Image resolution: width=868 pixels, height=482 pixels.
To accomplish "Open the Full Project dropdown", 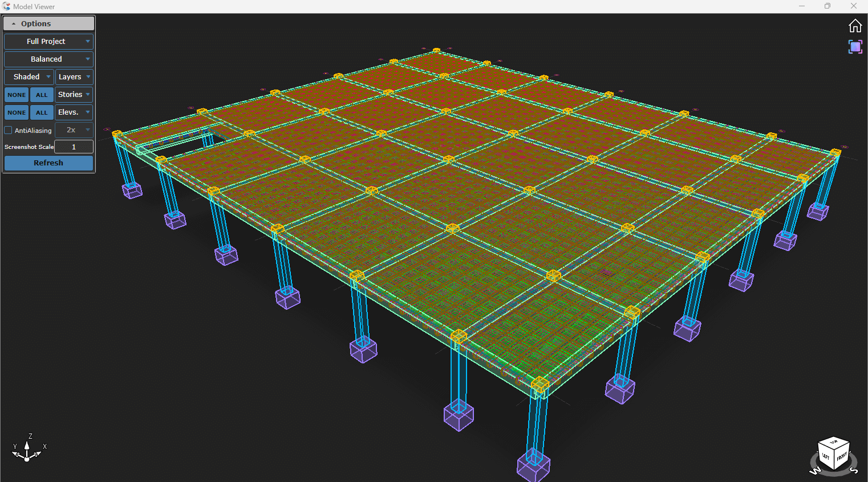I will click(x=48, y=42).
